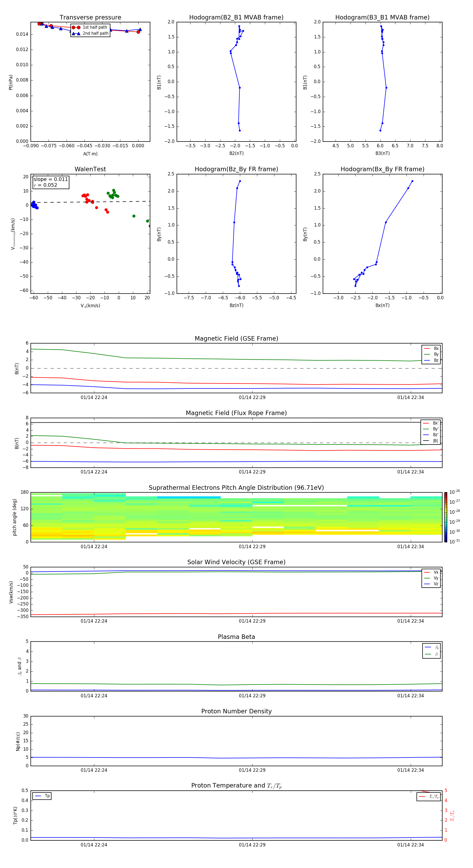Select Bx in the GSE Frame legend
Viewport: 473px width, 868px height.
(431, 349)
